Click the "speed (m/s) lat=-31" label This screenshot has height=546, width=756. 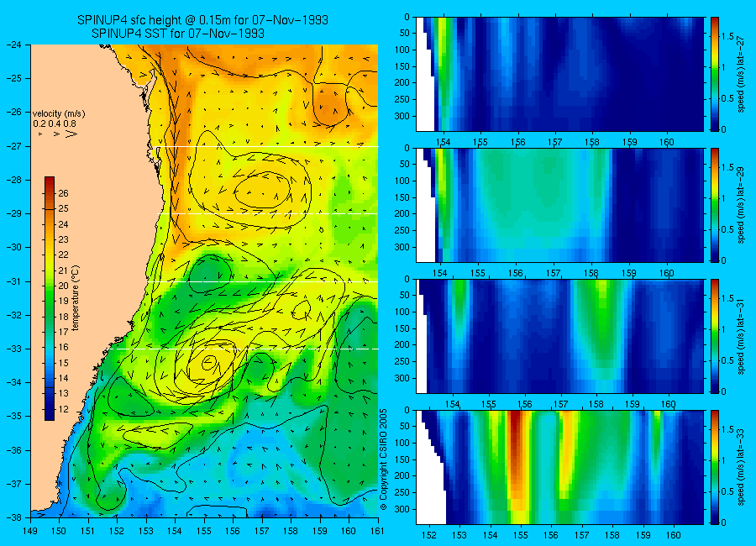(x=742, y=336)
